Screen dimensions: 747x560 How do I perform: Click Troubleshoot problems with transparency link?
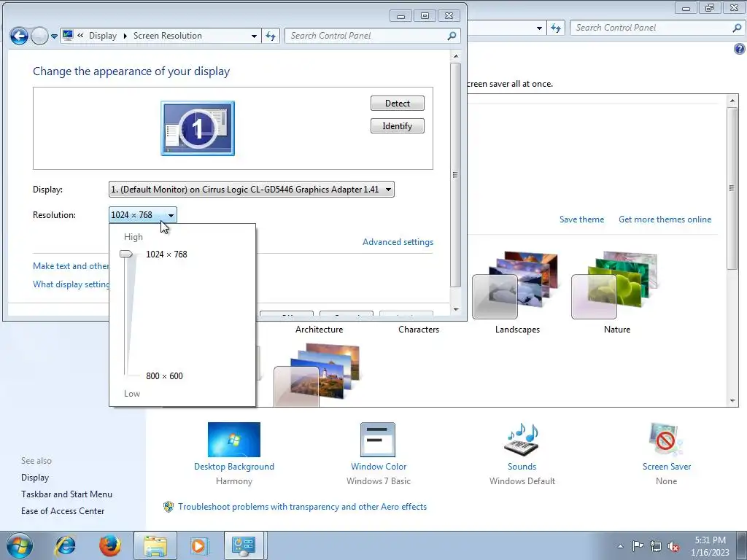303,507
